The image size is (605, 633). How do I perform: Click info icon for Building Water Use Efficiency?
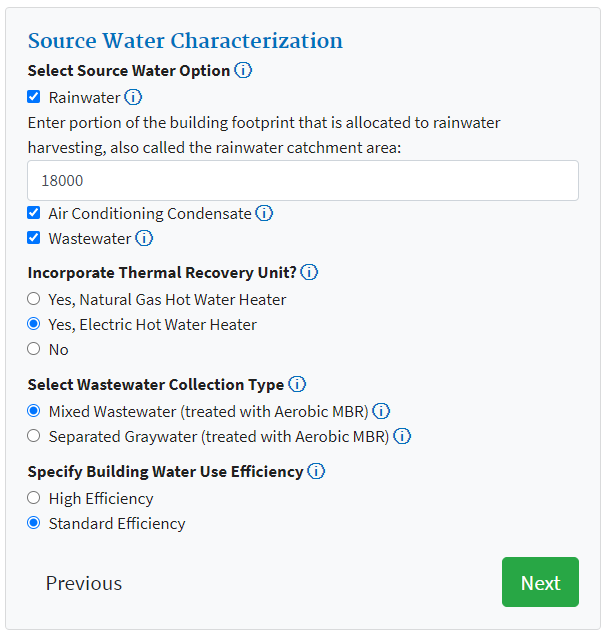point(316,471)
